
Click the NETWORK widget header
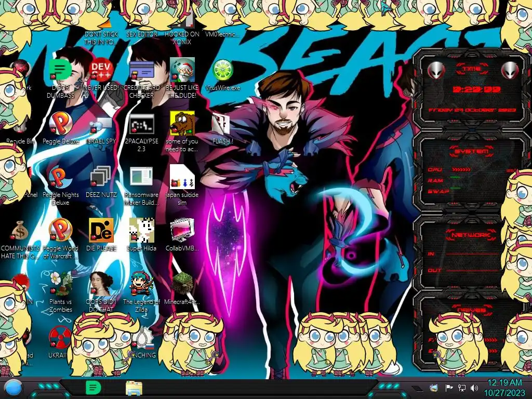point(472,234)
